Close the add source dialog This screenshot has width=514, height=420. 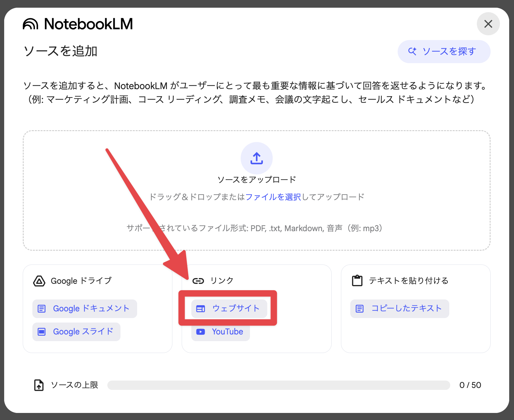click(x=488, y=24)
